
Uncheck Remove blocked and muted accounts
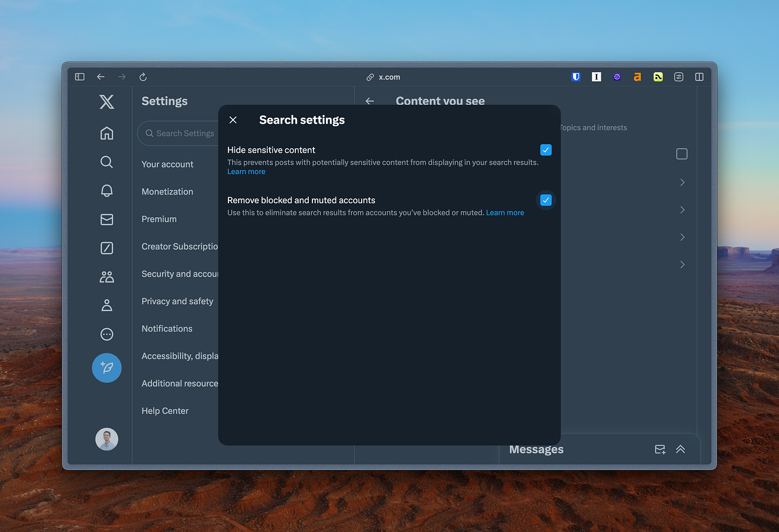tap(546, 200)
